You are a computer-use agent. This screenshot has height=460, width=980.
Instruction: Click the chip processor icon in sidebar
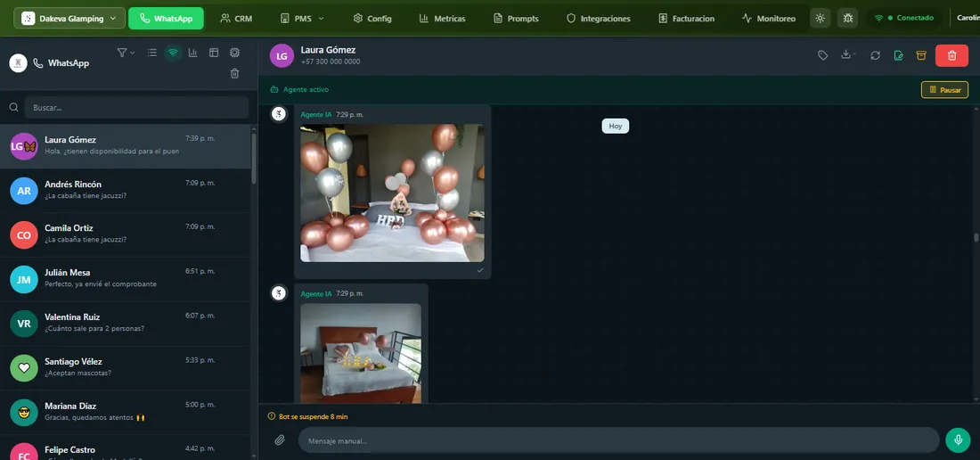[234, 53]
